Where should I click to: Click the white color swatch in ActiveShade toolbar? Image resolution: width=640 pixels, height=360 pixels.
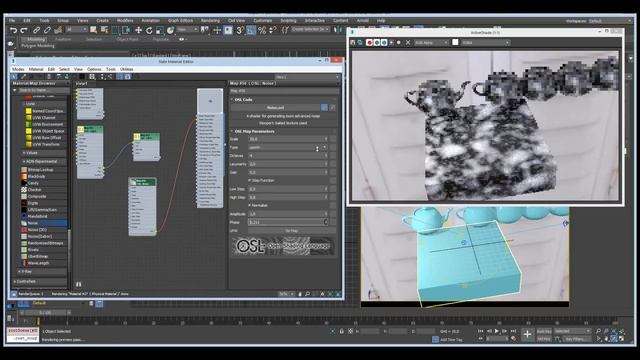[x=456, y=42]
